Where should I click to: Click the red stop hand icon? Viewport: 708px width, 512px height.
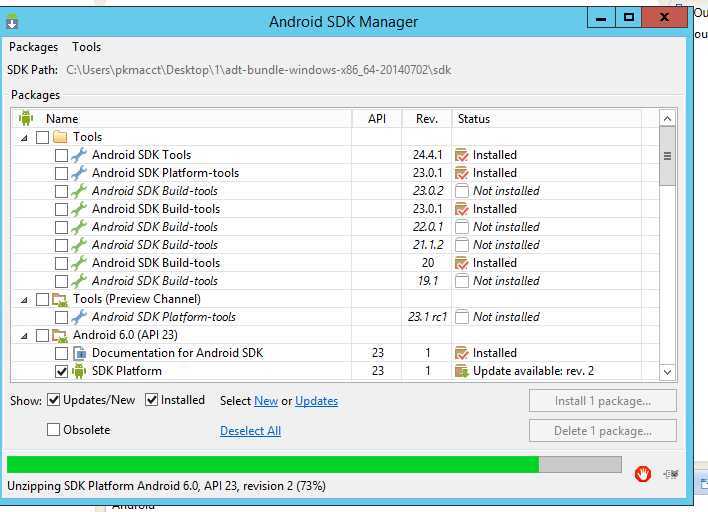coord(643,474)
